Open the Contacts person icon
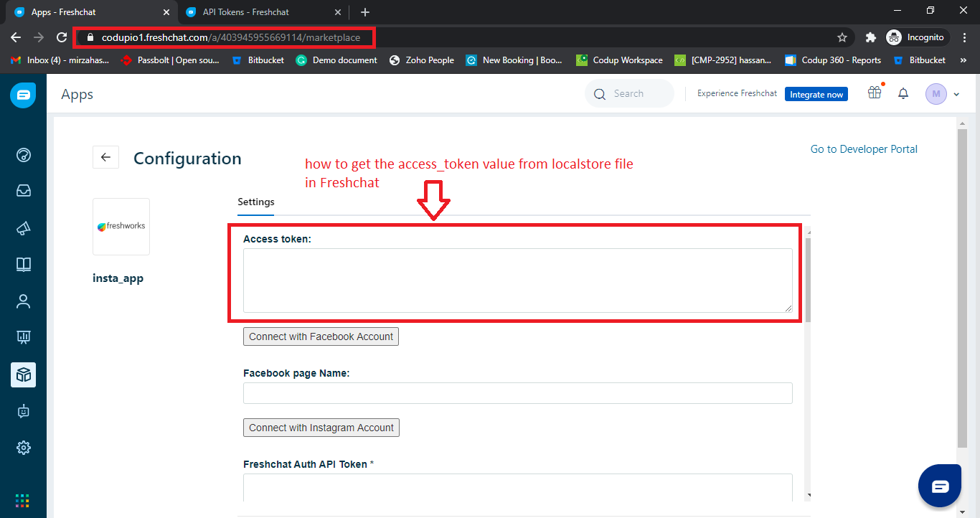 (24, 301)
